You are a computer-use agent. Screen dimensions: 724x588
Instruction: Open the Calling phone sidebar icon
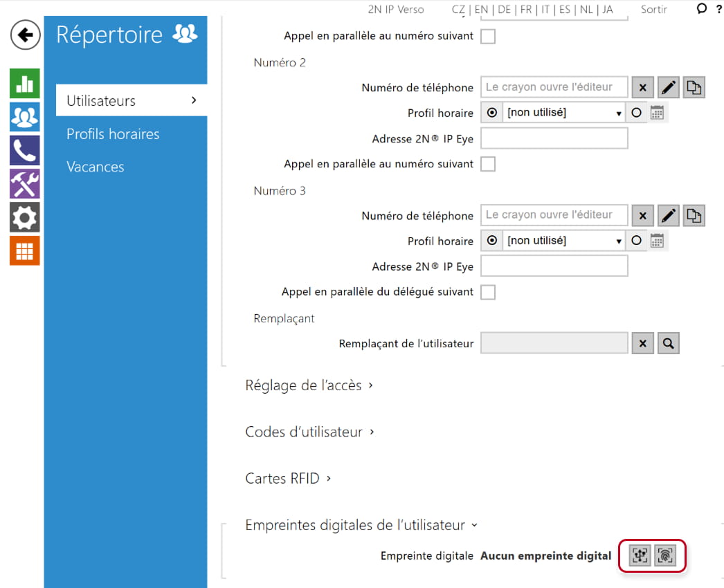point(24,151)
